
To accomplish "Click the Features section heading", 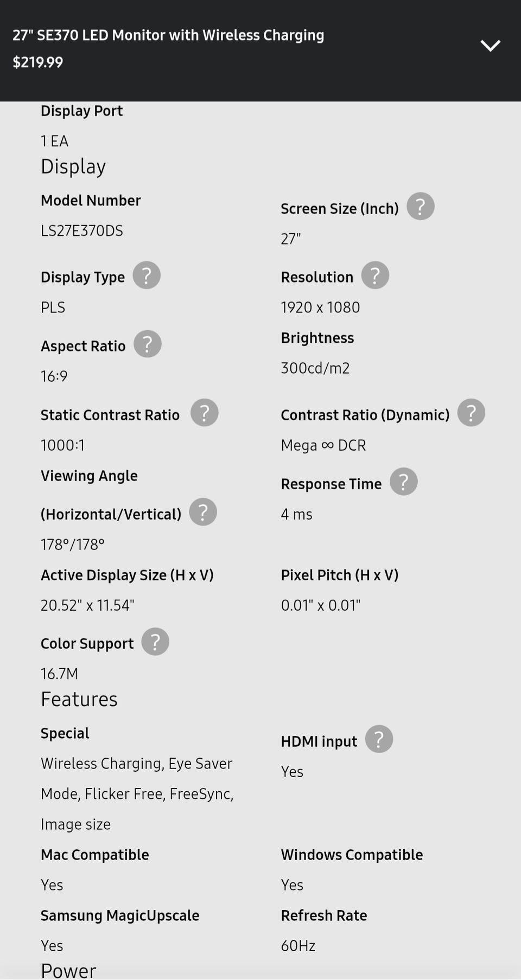I will coord(79,700).
